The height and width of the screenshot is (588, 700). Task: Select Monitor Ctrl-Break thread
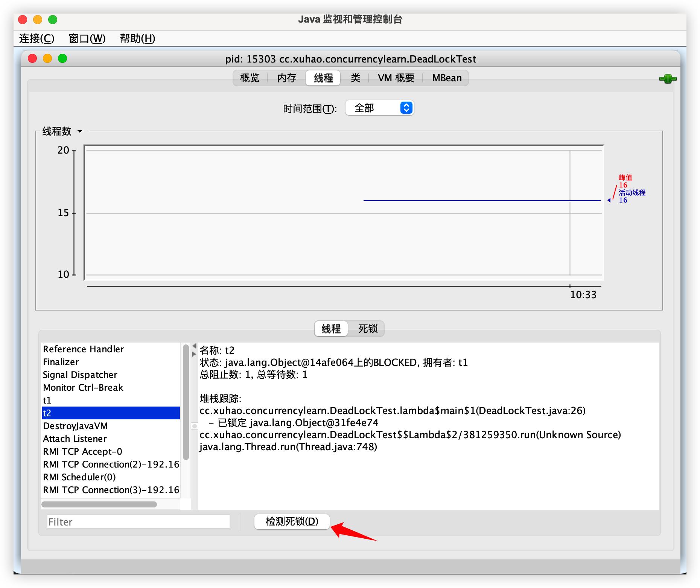pos(111,387)
